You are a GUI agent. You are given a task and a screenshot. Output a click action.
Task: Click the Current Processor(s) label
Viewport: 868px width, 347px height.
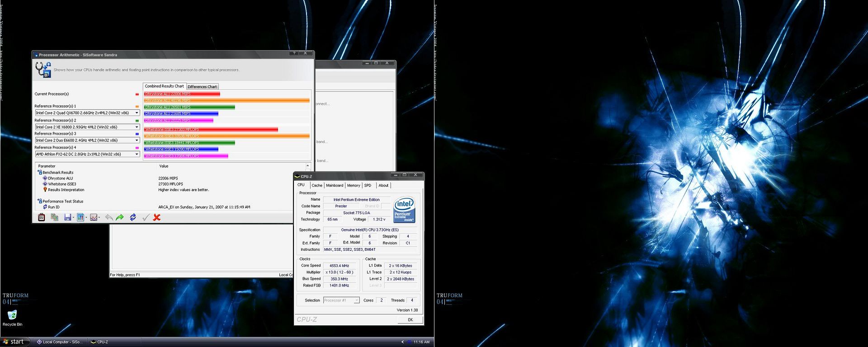point(52,94)
